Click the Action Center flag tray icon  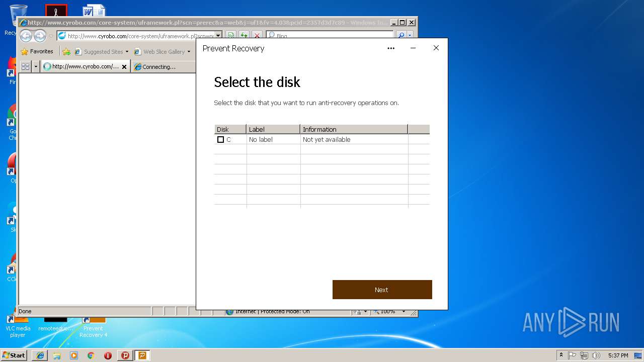pos(572,355)
